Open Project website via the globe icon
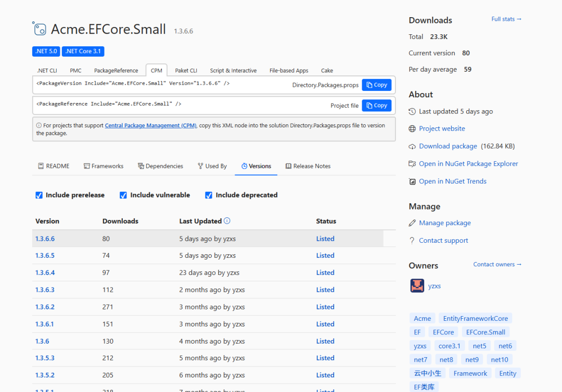This screenshot has height=392, width=562. tap(411, 128)
